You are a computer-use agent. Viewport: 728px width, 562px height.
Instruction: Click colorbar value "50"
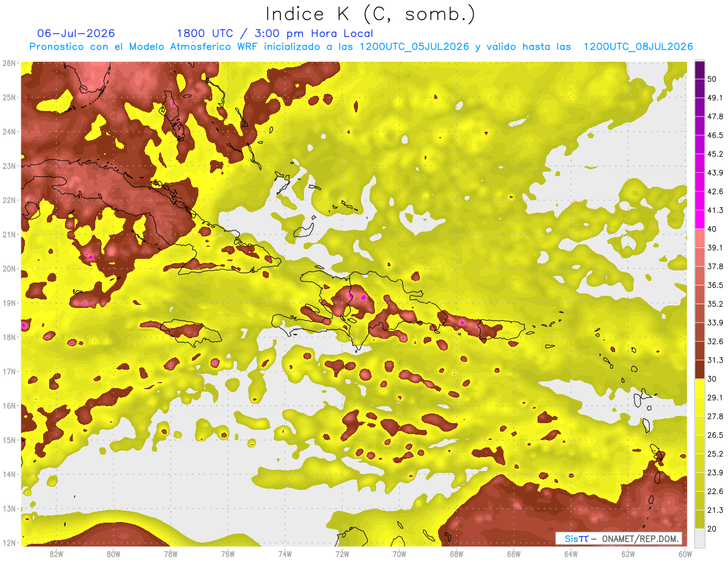pyautogui.click(x=713, y=79)
